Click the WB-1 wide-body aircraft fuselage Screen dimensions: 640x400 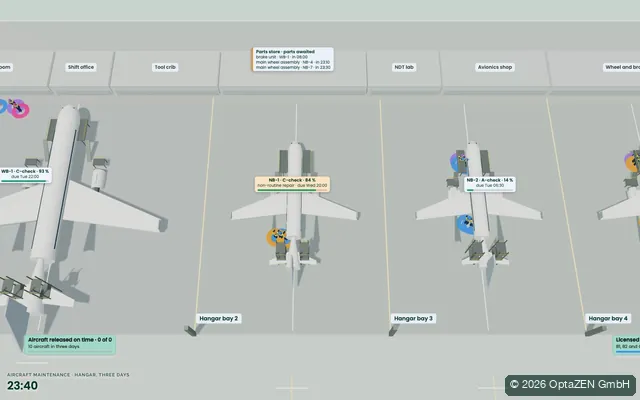tap(55, 184)
